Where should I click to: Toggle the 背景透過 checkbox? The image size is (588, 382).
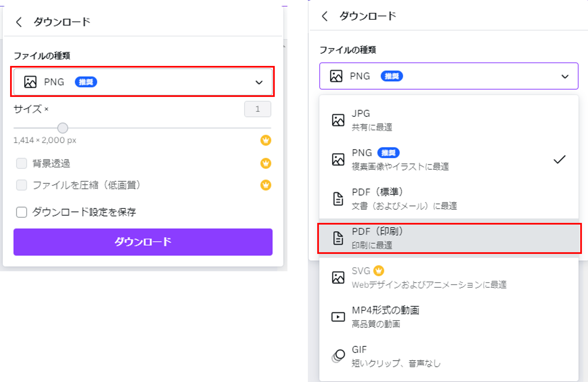pyautogui.click(x=22, y=163)
